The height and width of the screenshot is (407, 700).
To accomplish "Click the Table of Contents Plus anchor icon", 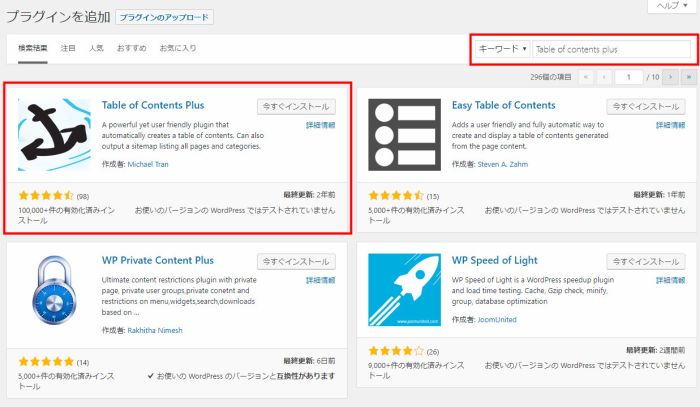I will tap(54, 135).
